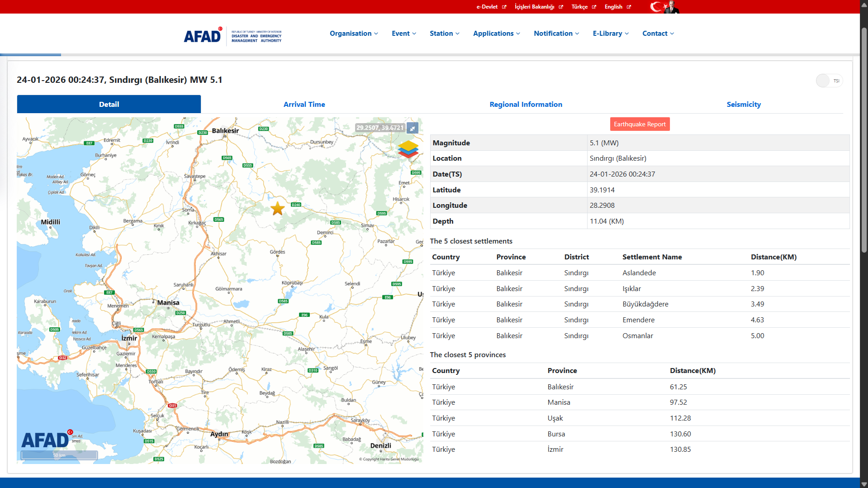Click the page vertical scrollbar thumb
Viewport: 868px width, 488px height.
click(x=863, y=140)
